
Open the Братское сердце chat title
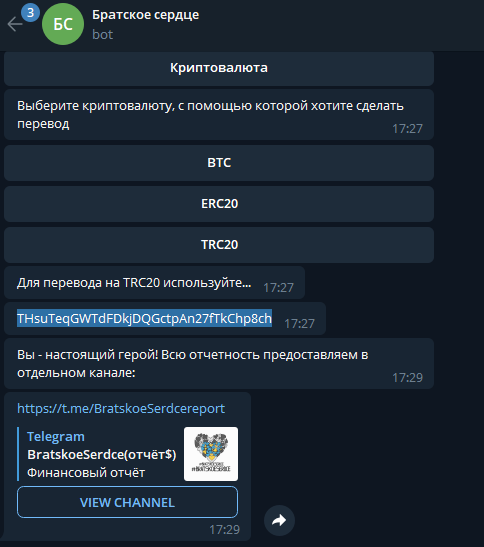(x=146, y=15)
